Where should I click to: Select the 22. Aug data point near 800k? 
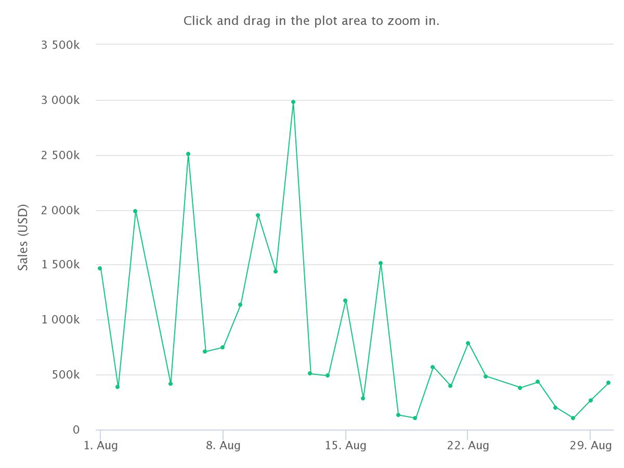[x=468, y=343]
